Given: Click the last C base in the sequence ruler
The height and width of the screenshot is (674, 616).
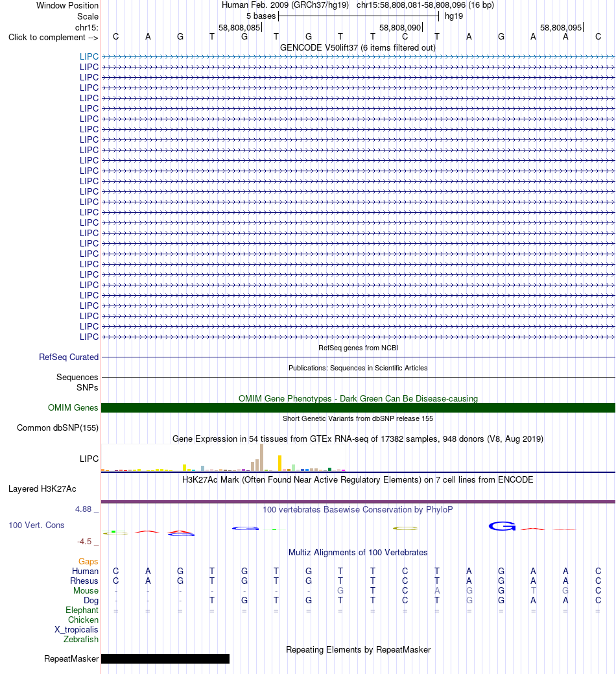Looking at the screenshot, I should 598,37.
